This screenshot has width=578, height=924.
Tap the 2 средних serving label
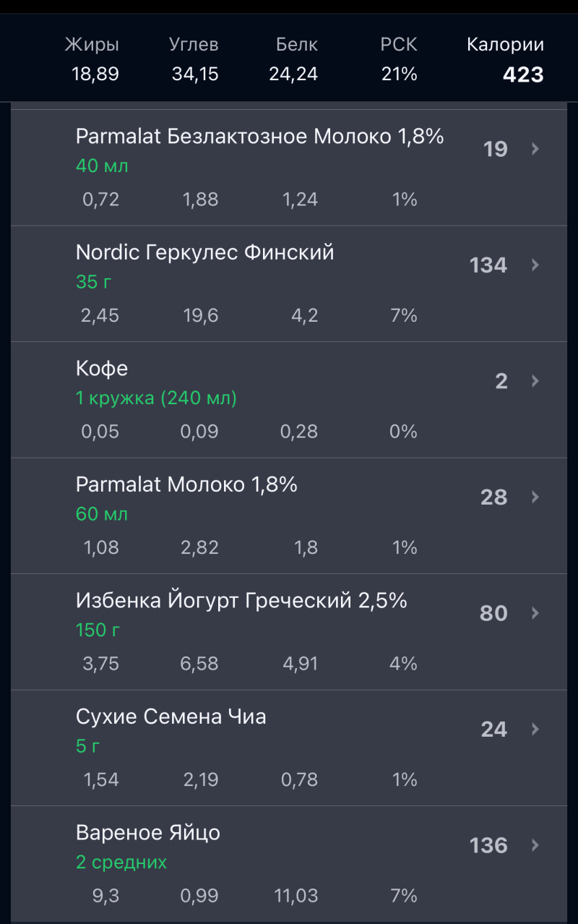121,862
